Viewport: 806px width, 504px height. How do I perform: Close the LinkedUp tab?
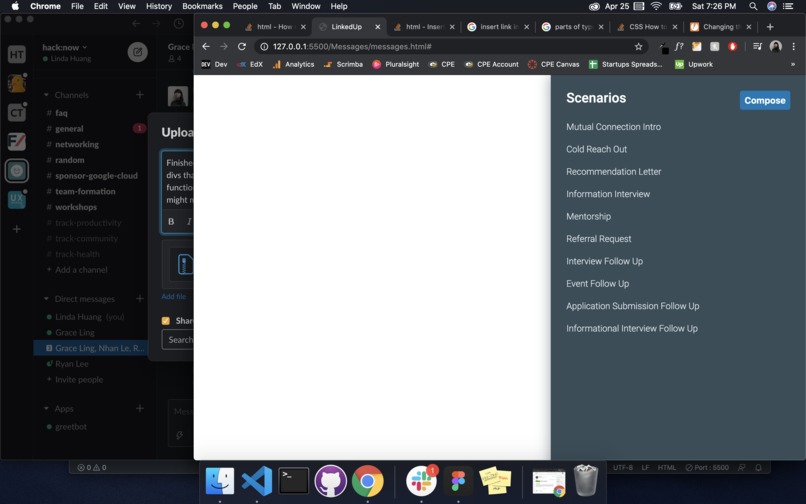pyautogui.click(x=377, y=27)
